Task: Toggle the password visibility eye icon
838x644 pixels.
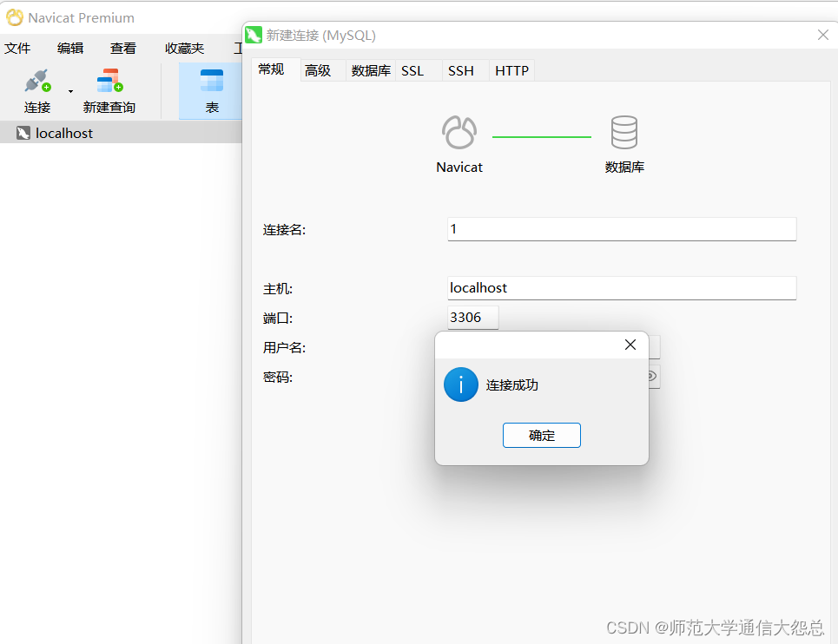Action: (x=652, y=377)
